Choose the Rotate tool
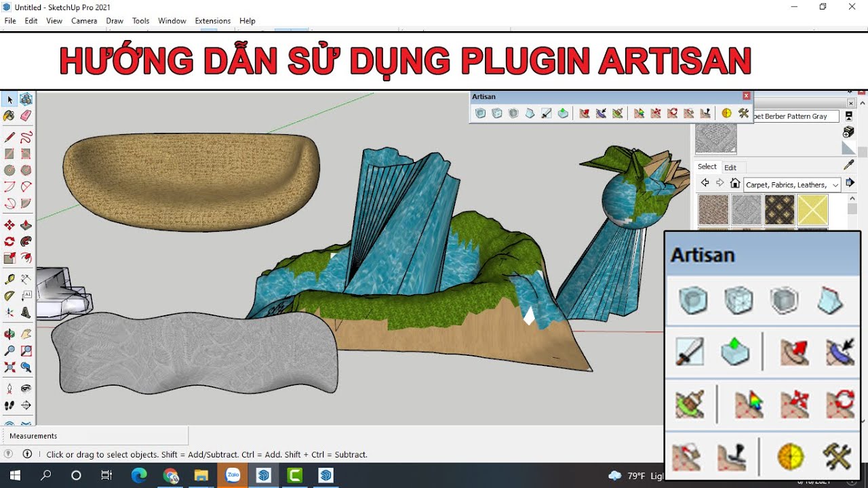868x488 pixels. coord(9,241)
